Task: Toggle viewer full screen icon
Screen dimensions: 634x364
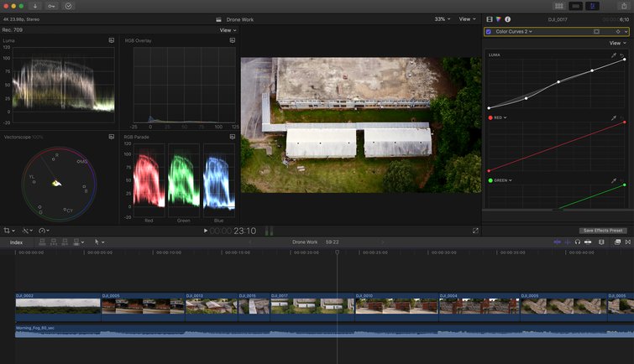Action: pos(475,231)
